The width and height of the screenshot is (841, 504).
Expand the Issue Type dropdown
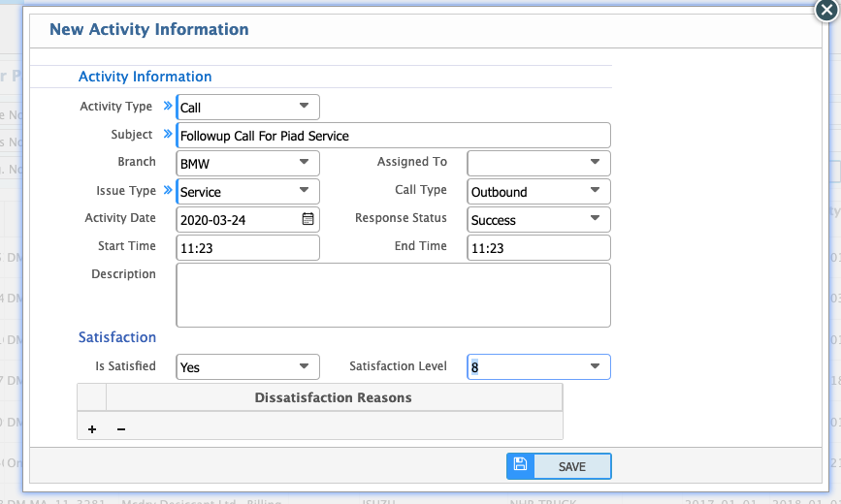click(304, 191)
